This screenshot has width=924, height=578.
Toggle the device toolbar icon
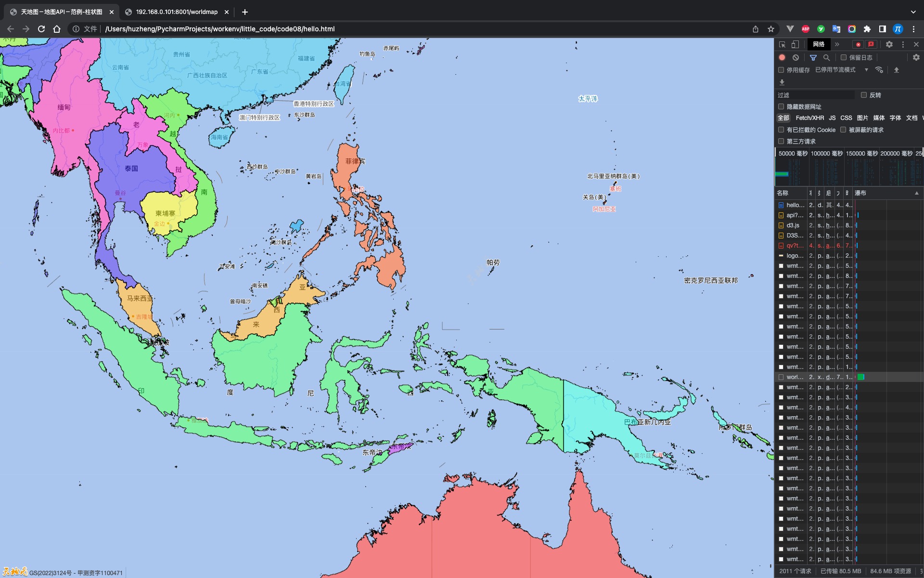click(795, 44)
